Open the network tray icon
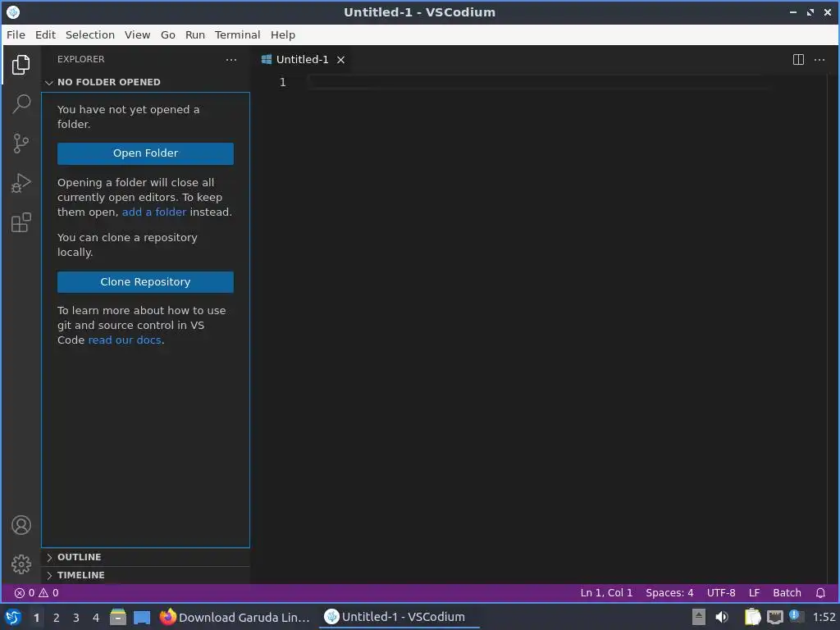840x630 pixels. (x=774, y=617)
